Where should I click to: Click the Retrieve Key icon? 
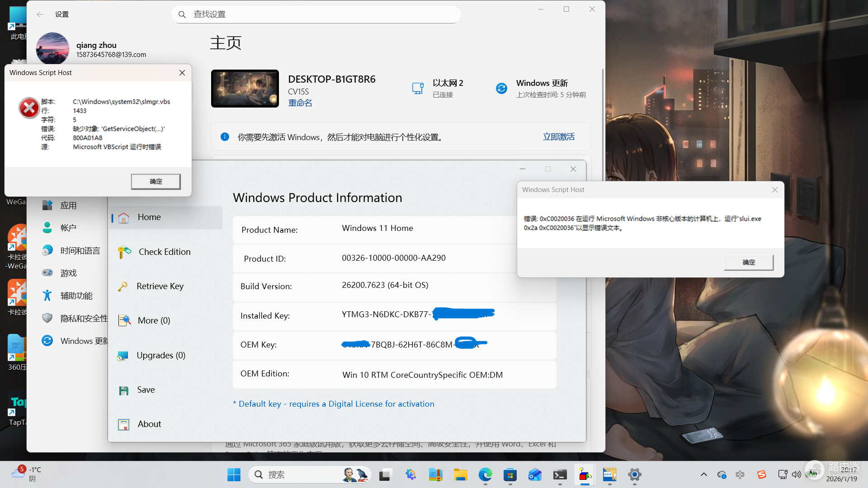click(x=123, y=286)
